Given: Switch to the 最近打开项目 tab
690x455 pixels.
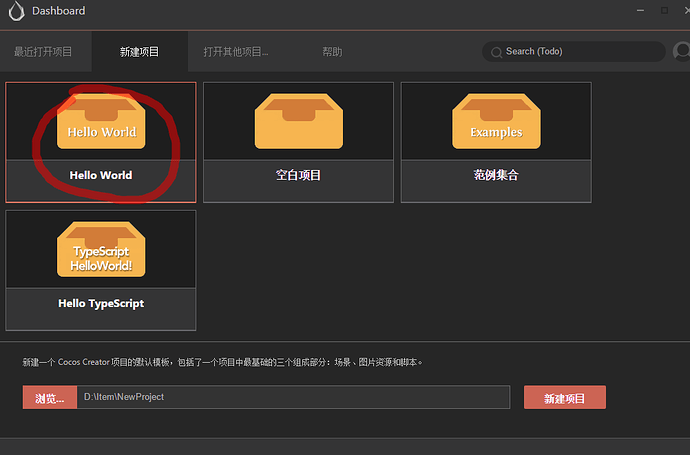Looking at the screenshot, I should tap(43, 52).
